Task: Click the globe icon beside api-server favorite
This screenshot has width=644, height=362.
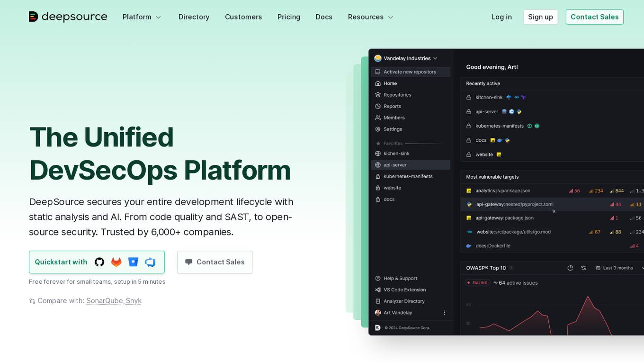Action: 378,165
